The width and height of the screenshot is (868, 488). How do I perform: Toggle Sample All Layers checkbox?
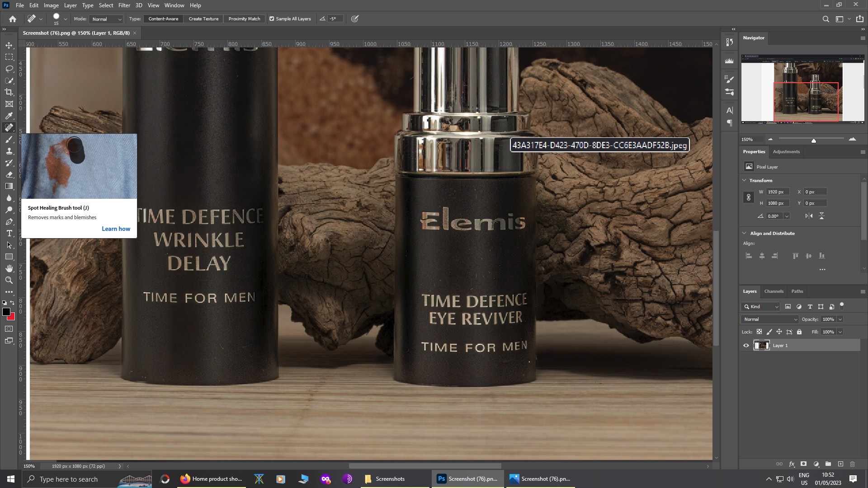(x=272, y=19)
